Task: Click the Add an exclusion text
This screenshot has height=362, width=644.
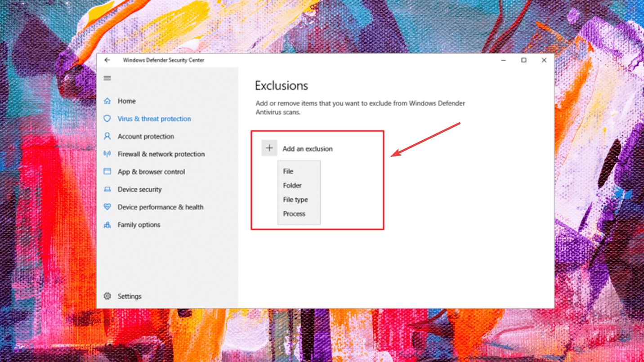Action: [308, 148]
